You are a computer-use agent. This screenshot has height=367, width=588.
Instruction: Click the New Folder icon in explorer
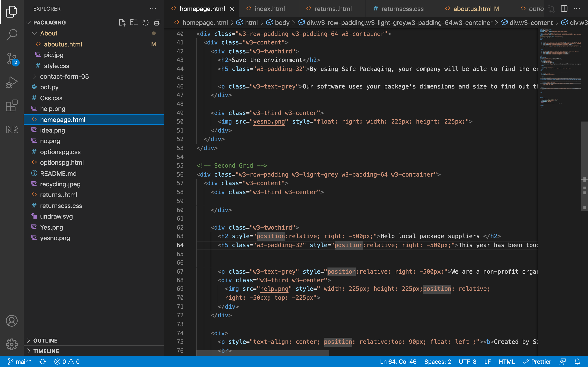pos(134,23)
